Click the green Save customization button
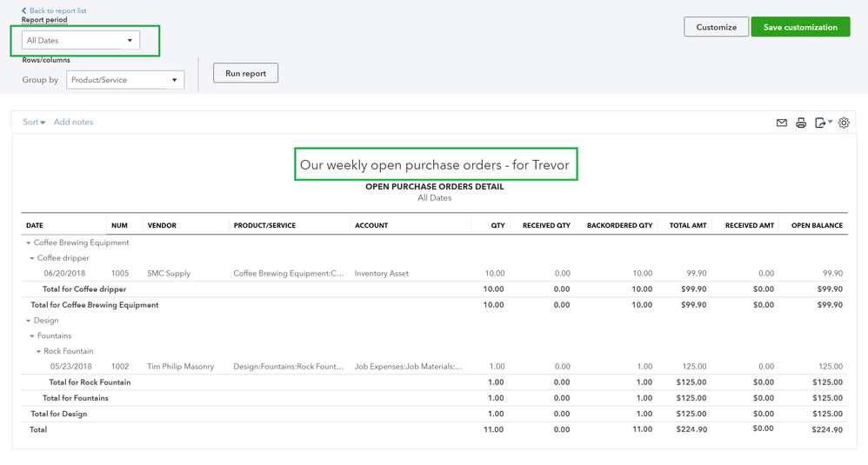 coord(800,27)
